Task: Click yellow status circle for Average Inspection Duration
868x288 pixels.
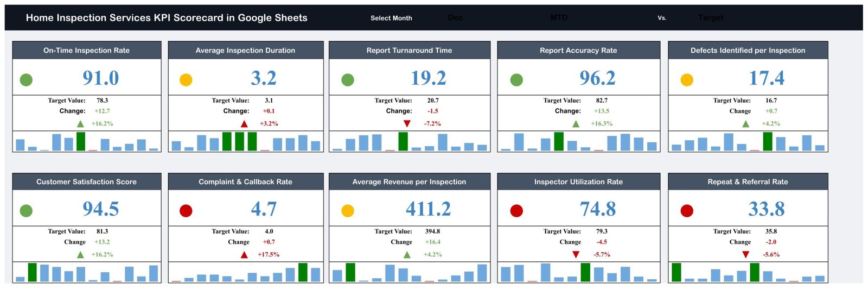Action: tap(186, 80)
